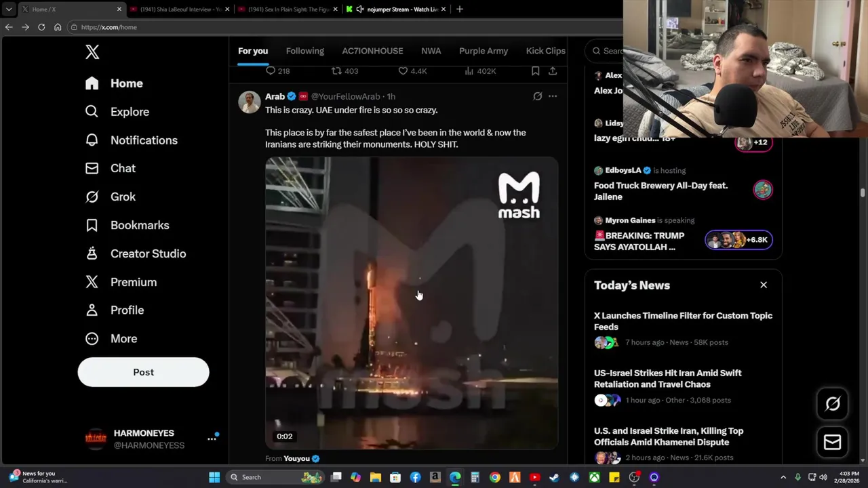Screen dimensions: 868x488
Task: Open a new browser tab
Action: [x=460, y=9]
